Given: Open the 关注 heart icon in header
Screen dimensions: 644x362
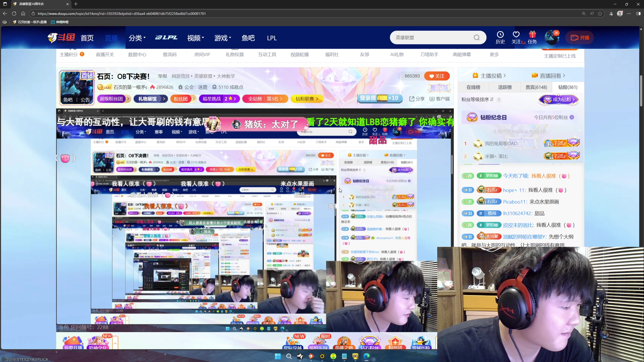Looking at the screenshot, I should tap(516, 38).
